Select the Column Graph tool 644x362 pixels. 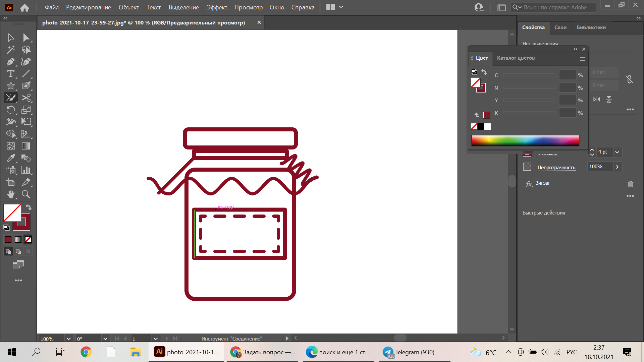tap(26, 170)
